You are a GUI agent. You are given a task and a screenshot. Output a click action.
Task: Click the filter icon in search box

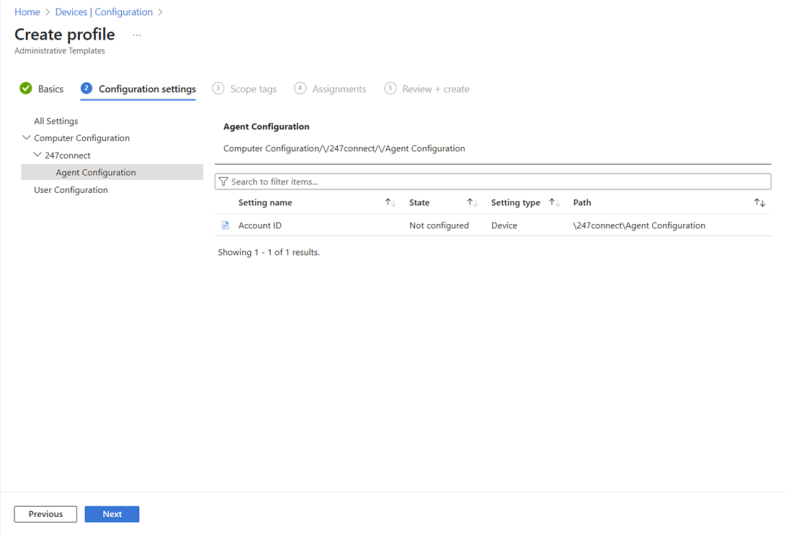point(224,182)
